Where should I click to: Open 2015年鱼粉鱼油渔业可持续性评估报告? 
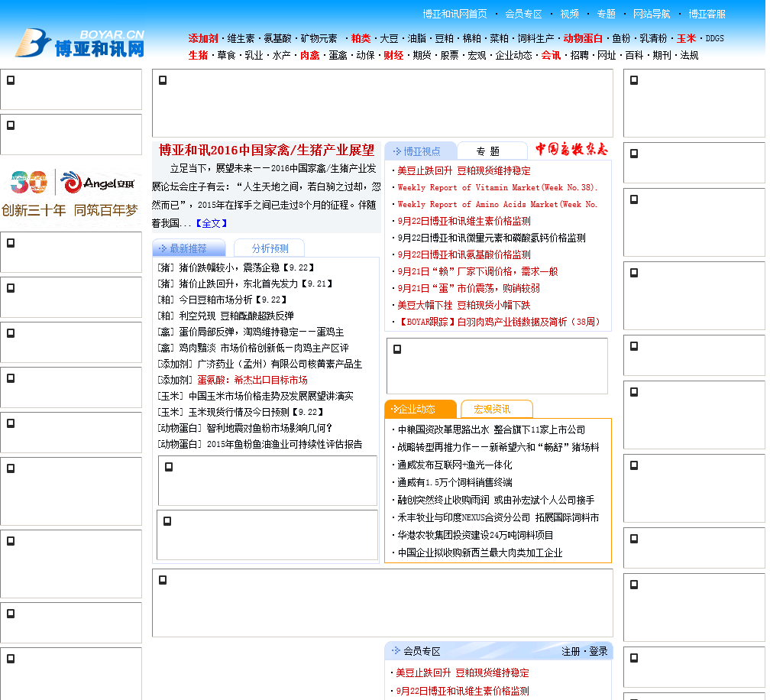[x=284, y=444]
